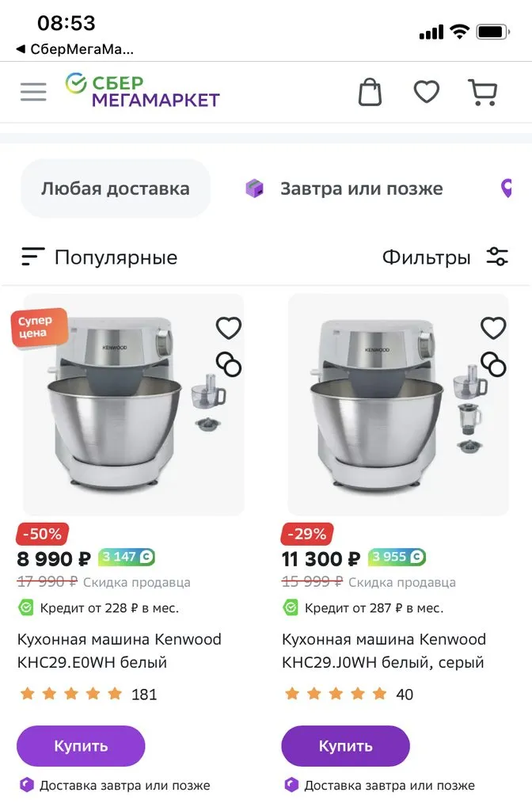Tap the Супер цена badge on the left product

pos(39,327)
